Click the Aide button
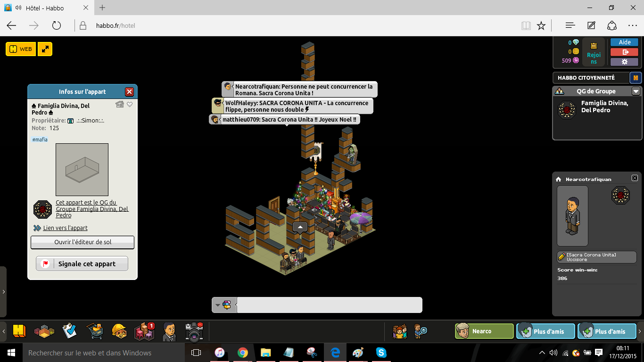644x362 pixels. (624, 42)
